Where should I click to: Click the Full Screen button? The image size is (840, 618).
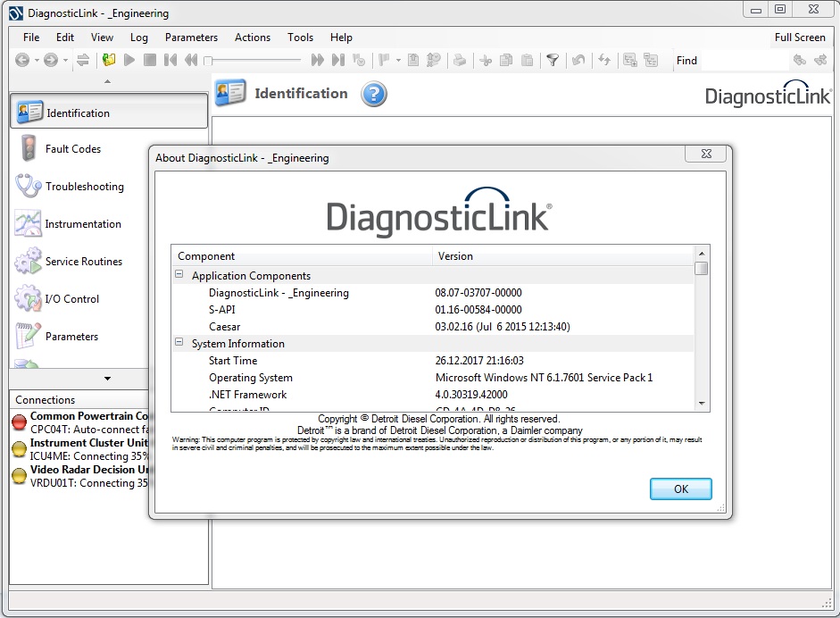(x=800, y=37)
